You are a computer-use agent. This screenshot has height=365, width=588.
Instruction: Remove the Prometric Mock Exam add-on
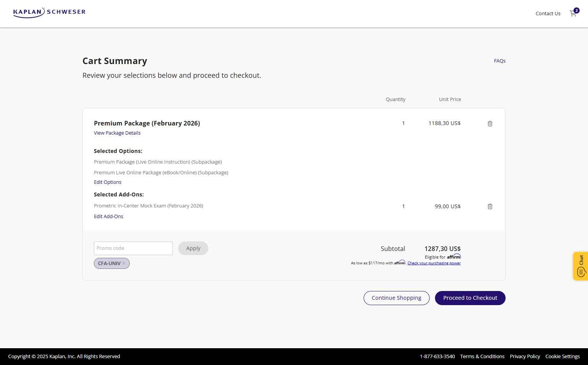(490, 206)
